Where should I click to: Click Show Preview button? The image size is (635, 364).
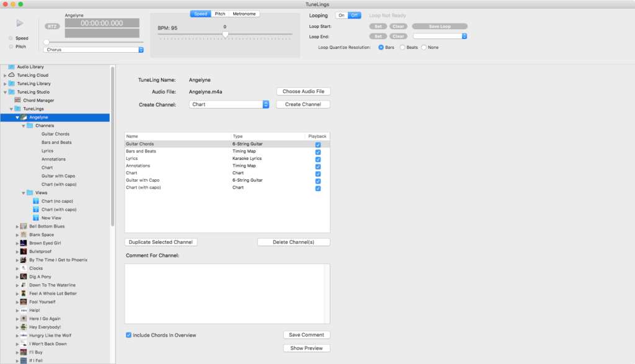click(306, 348)
